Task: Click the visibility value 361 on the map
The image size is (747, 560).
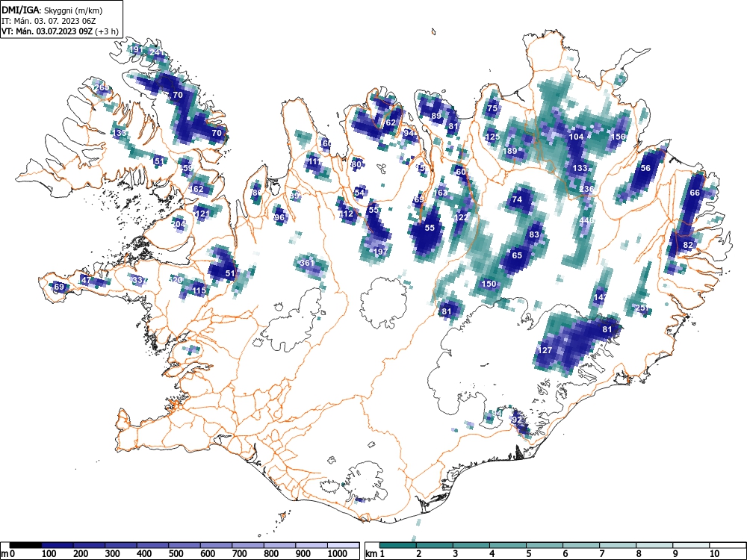Action: click(307, 263)
